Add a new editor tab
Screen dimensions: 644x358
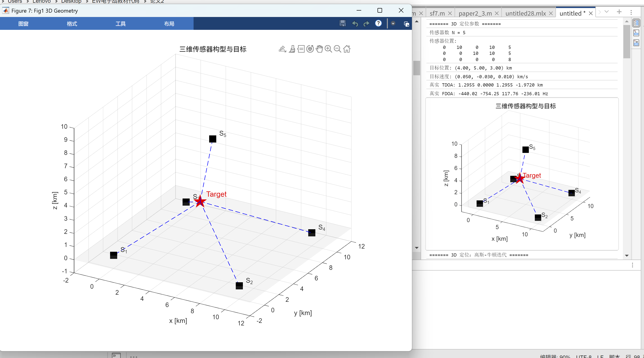tap(619, 12)
